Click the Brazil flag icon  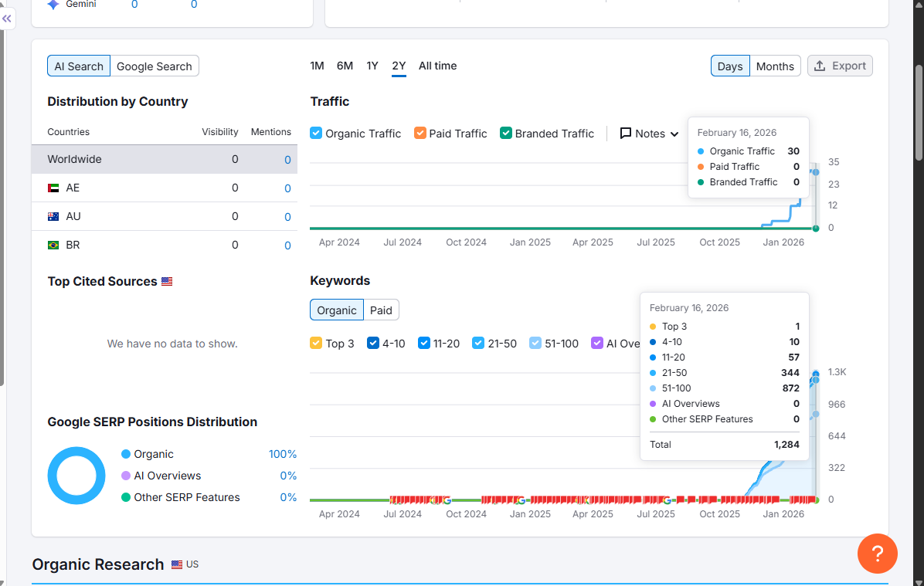[53, 246]
